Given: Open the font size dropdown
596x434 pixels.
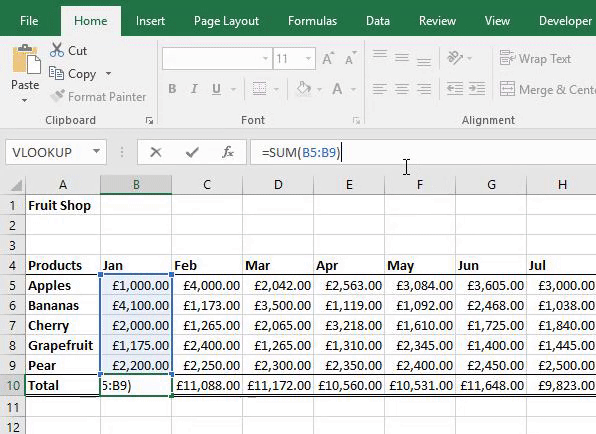Looking at the screenshot, I should [x=308, y=59].
